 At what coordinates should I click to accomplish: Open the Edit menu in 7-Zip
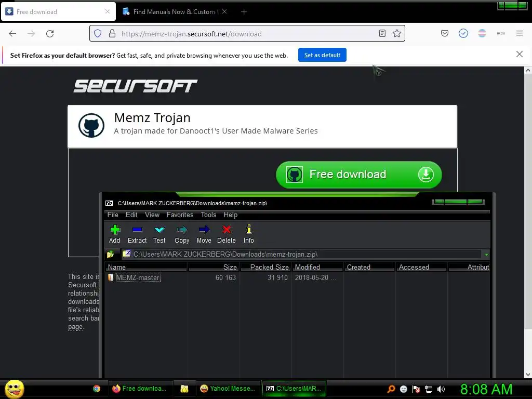[131, 215]
